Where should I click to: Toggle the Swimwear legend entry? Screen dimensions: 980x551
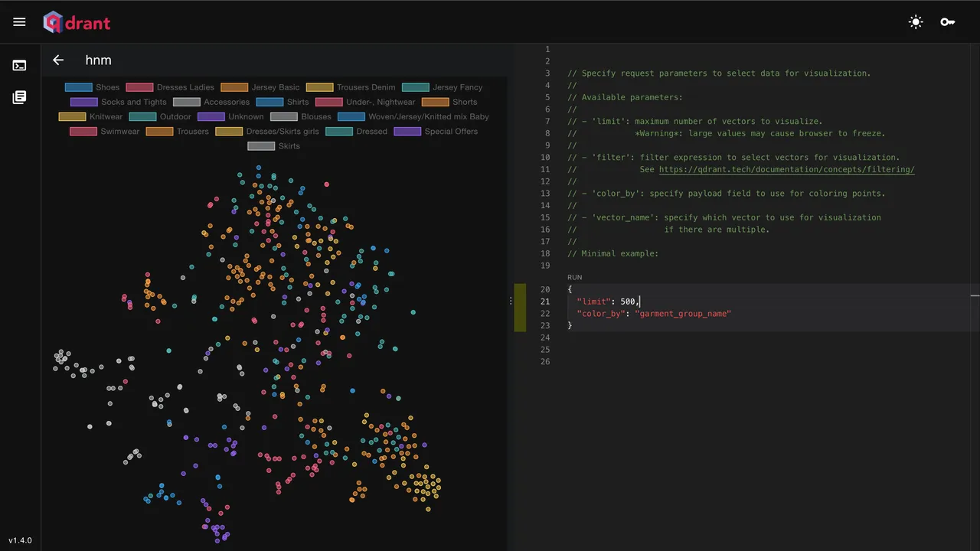point(105,132)
